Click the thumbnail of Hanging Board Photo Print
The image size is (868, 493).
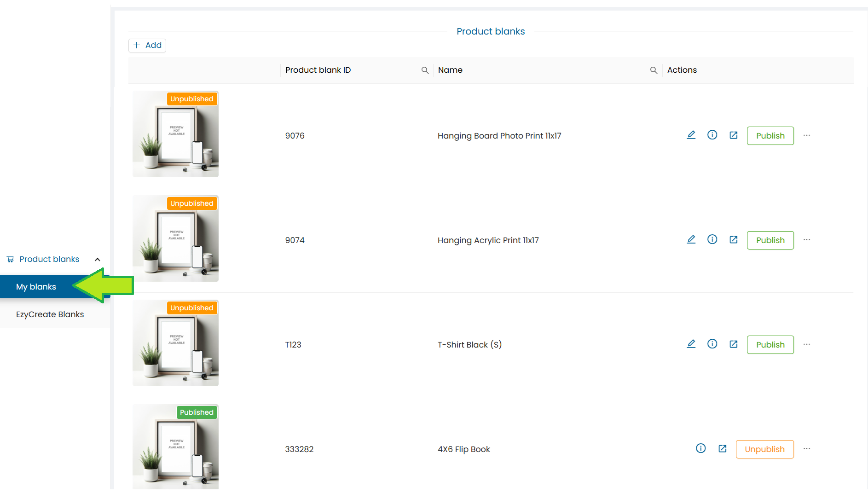[x=175, y=134]
